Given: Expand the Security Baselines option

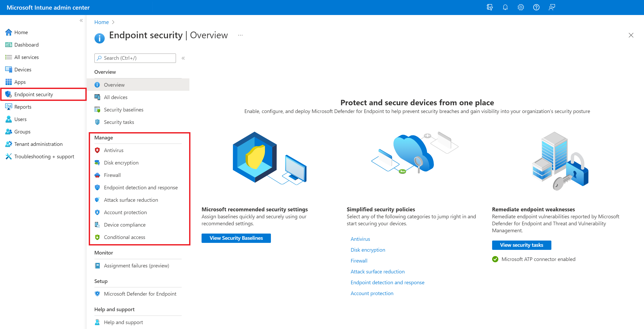Looking at the screenshot, I should point(123,109).
